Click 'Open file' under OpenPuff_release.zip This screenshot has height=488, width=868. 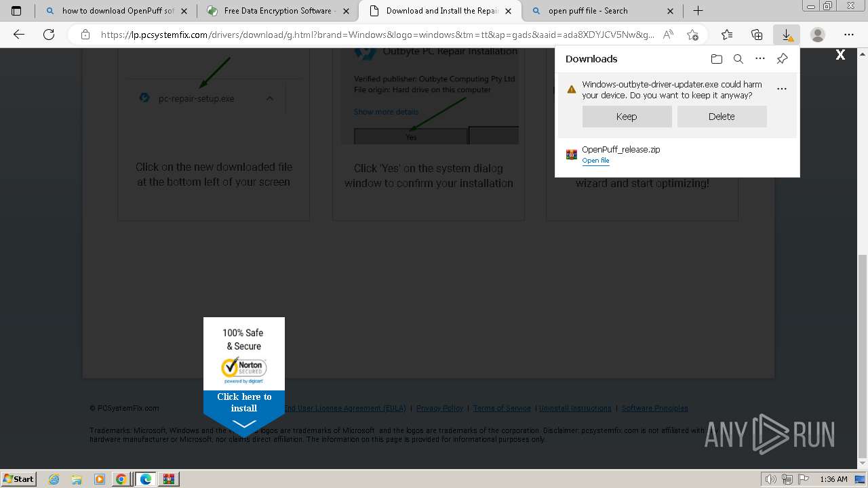click(595, 161)
